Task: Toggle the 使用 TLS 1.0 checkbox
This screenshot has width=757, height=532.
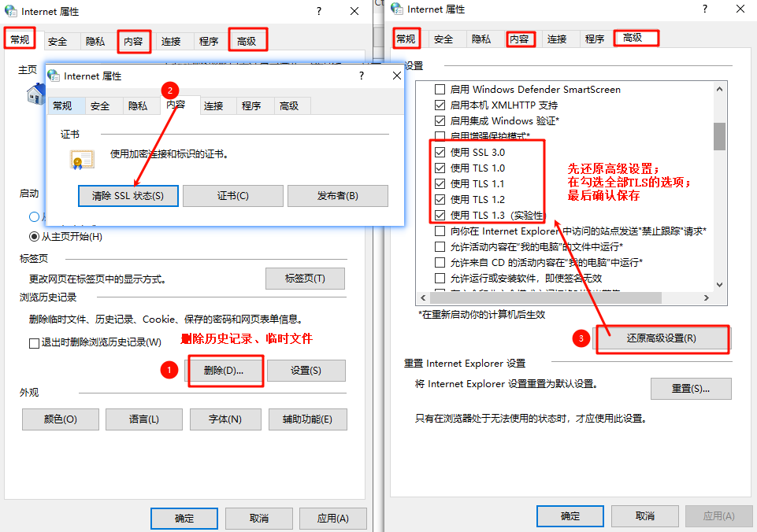Action: (440, 168)
